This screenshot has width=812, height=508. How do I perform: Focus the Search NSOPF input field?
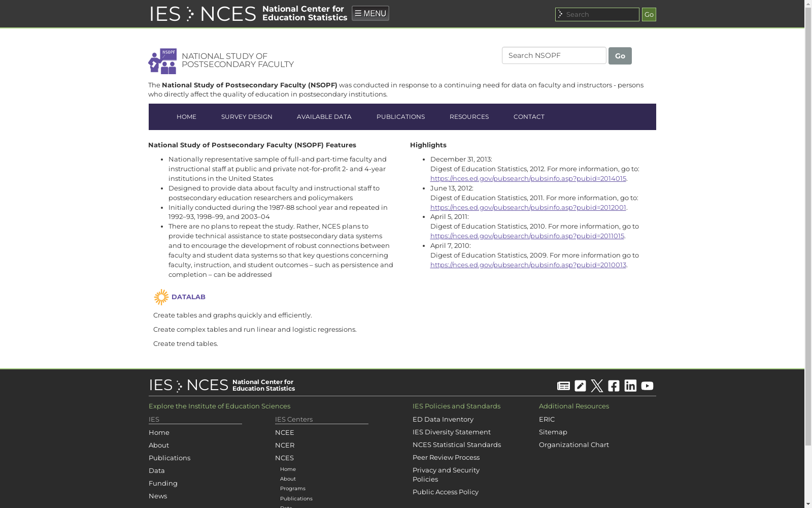(554, 55)
